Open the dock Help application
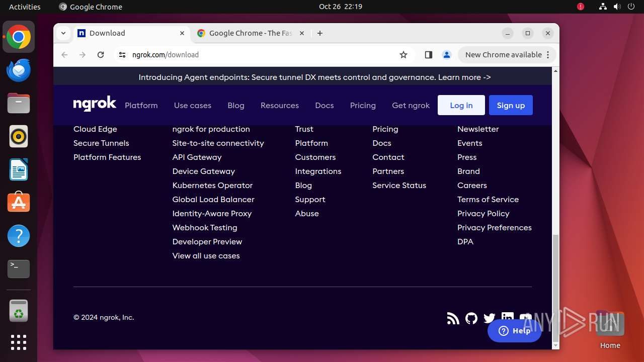 point(19,236)
